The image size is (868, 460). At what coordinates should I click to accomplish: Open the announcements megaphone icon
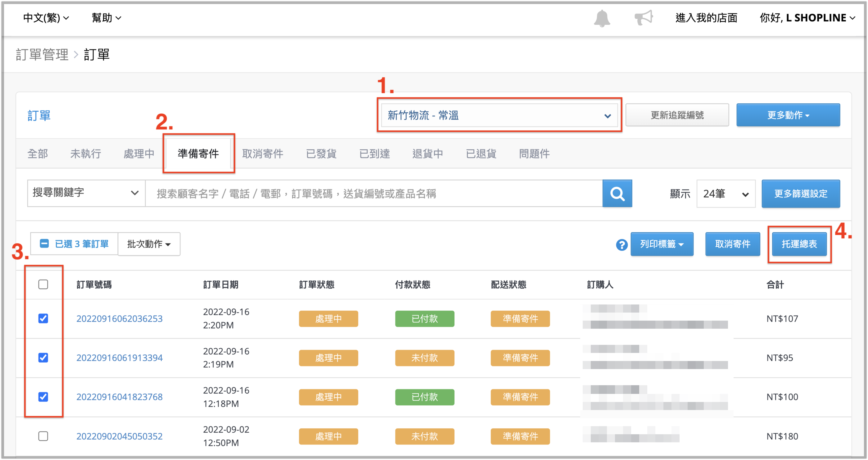point(644,18)
